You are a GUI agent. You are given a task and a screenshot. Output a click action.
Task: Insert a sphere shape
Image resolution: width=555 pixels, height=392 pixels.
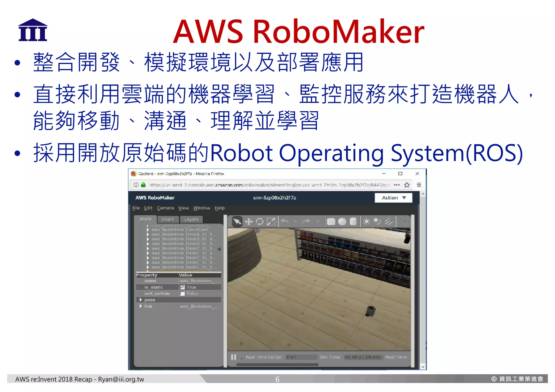point(342,222)
